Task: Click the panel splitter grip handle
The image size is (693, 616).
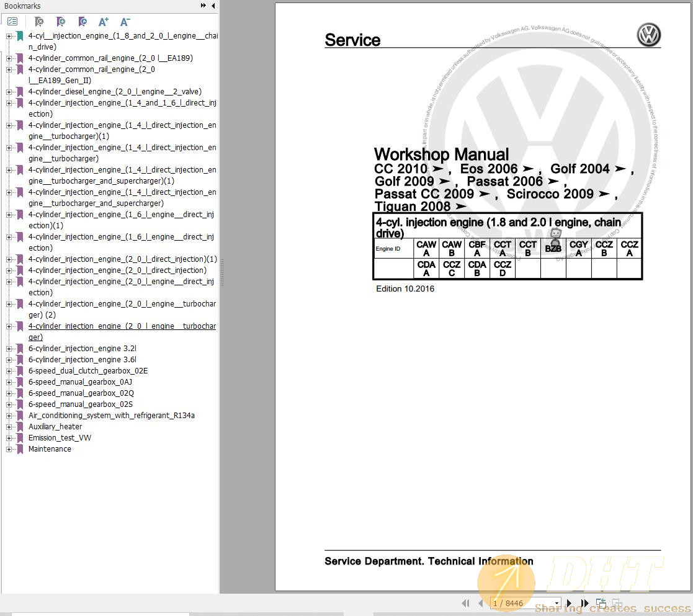Action: pyautogui.click(x=222, y=272)
